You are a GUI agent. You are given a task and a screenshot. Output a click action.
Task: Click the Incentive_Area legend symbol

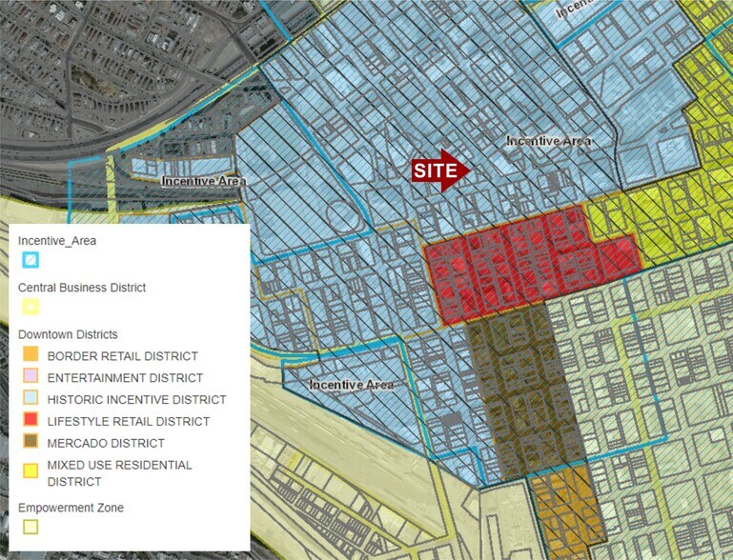pos(31,260)
